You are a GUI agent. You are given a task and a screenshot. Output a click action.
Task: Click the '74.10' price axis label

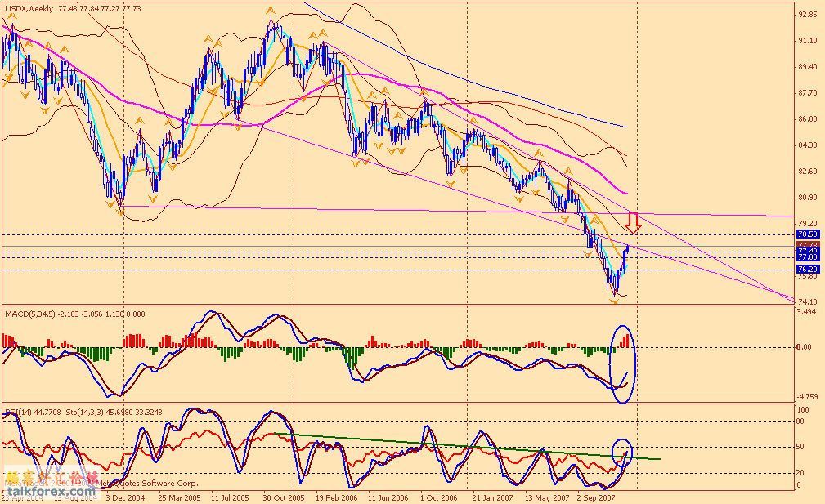pos(808,301)
